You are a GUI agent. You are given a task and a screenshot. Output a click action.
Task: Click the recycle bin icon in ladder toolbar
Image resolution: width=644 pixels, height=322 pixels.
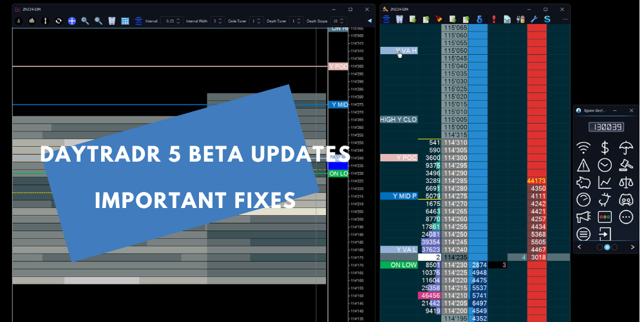click(x=399, y=19)
